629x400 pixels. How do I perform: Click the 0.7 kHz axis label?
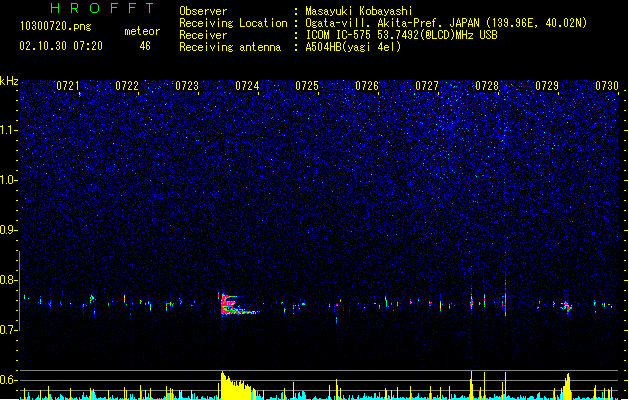[8, 330]
